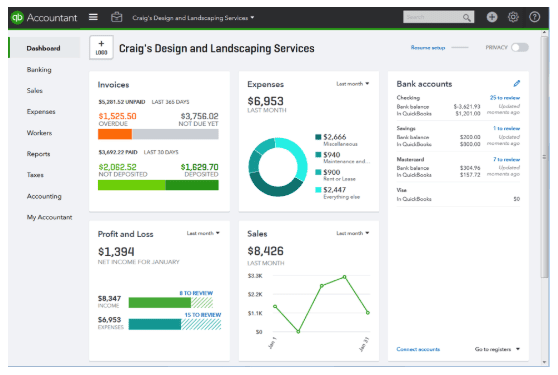The height and width of the screenshot is (375, 558).
Task: Open the settings gear icon
Action: click(513, 17)
